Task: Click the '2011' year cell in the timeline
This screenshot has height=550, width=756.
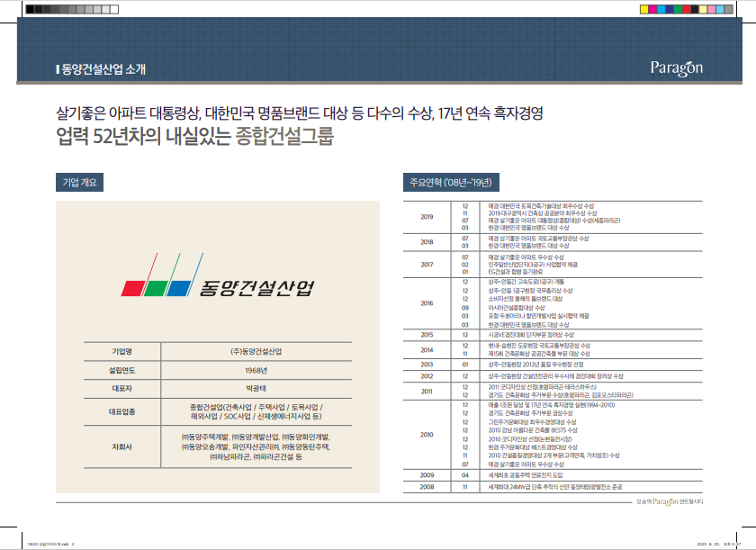Action: [427, 392]
